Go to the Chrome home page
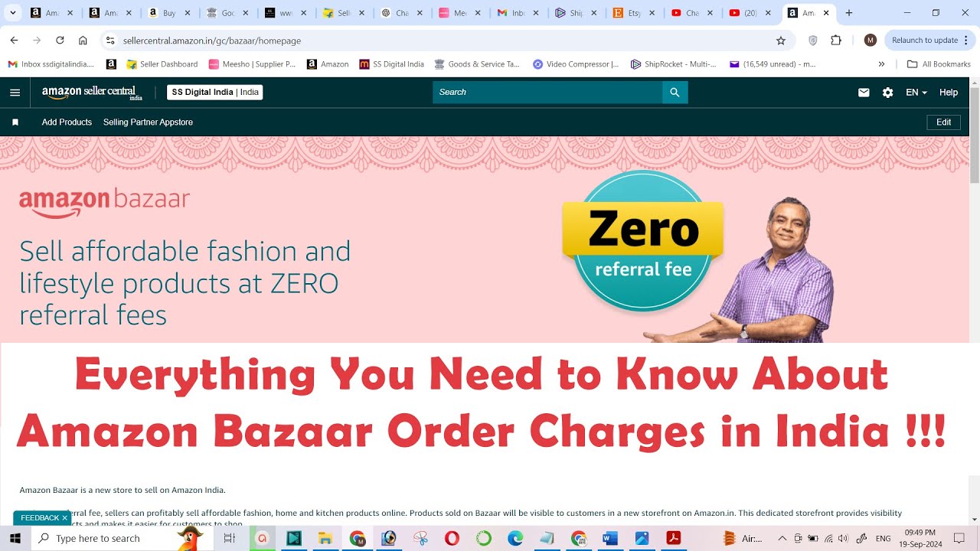This screenshot has height=551, width=980. coord(83,41)
